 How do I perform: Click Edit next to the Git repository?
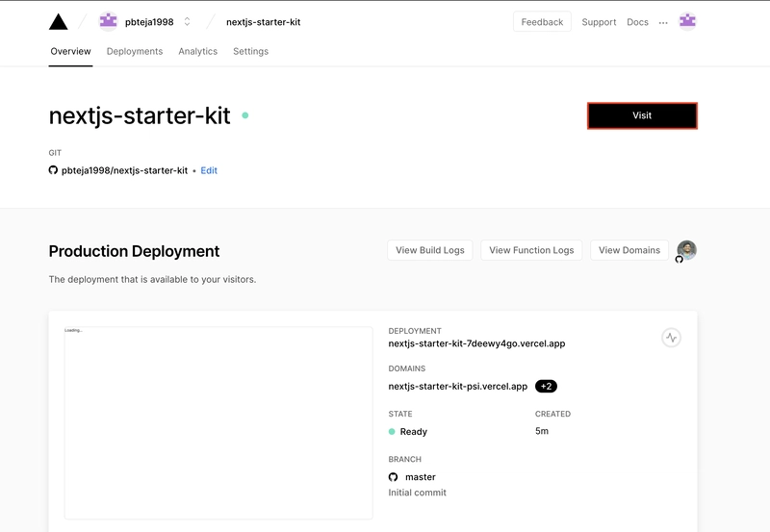(209, 170)
